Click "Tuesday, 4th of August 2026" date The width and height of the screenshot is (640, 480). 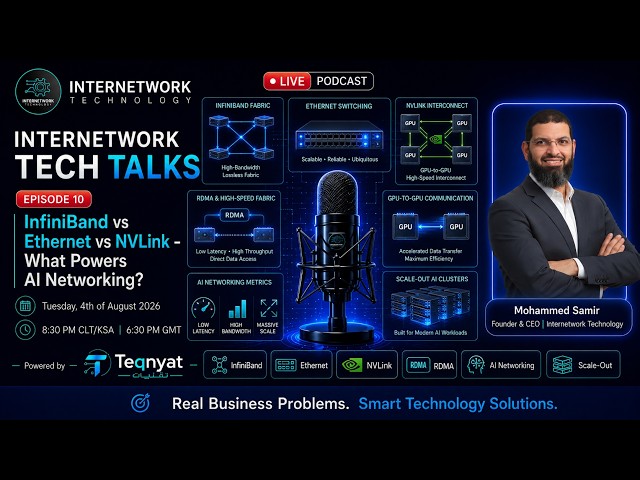pos(101,306)
